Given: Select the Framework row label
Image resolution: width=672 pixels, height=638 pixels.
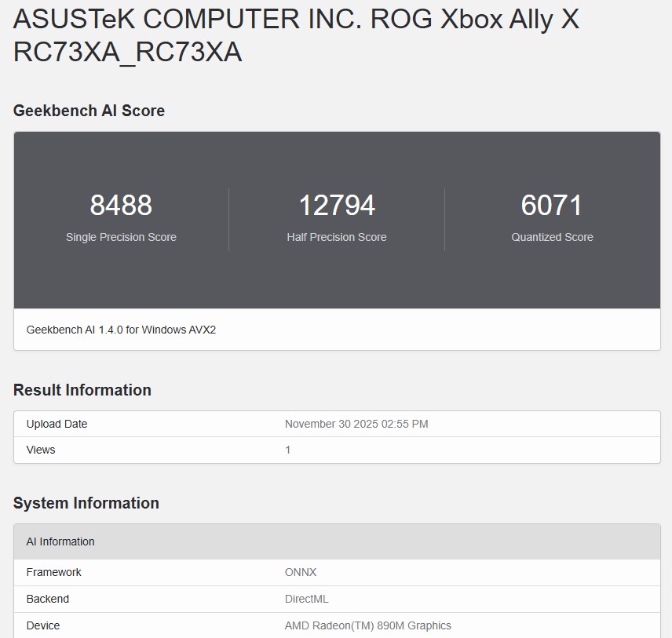Looking at the screenshot, I should (x=53, y=572).
